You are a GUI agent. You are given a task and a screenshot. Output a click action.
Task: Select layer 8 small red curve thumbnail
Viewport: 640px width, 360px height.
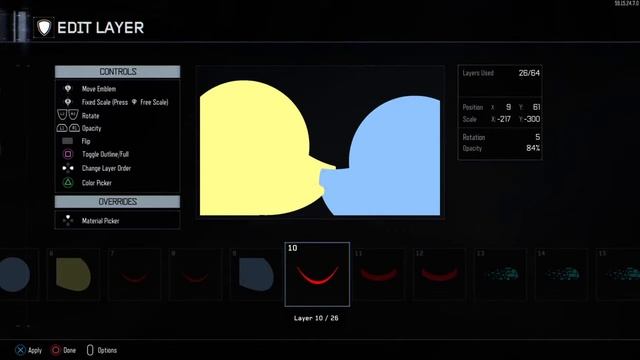coord(195,274)
